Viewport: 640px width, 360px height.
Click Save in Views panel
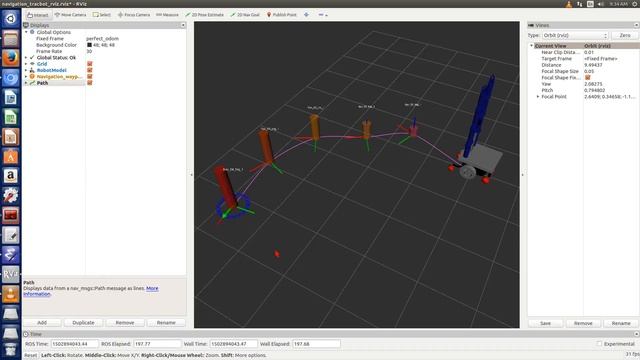pos(545,323)
